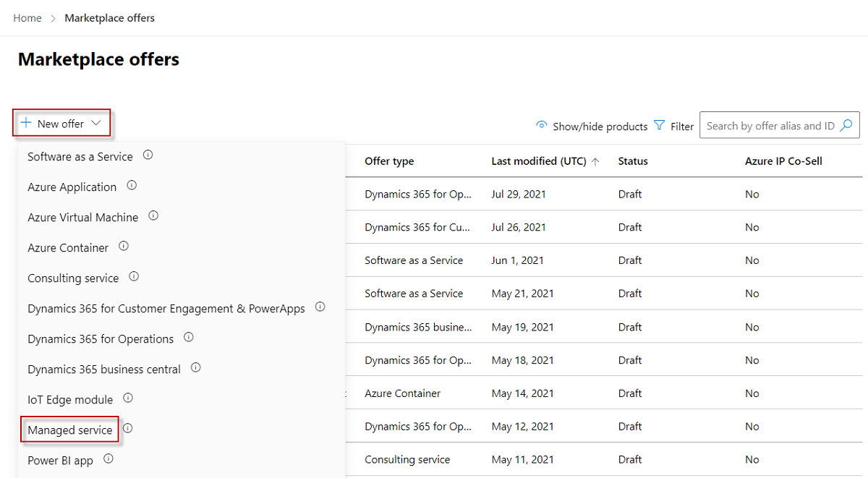The height and width of the screenshot is (478, 868).
Task: Open the Filter options
Action: [x=673, y=126]
